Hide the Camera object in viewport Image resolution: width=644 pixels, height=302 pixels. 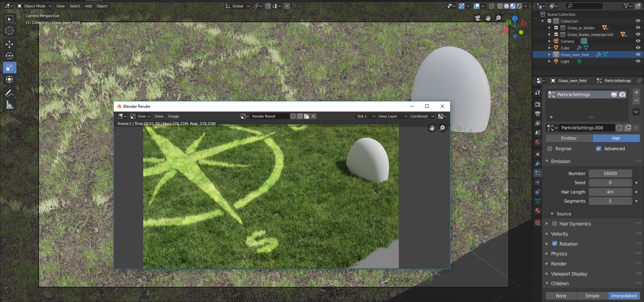[x=638, y=41]
